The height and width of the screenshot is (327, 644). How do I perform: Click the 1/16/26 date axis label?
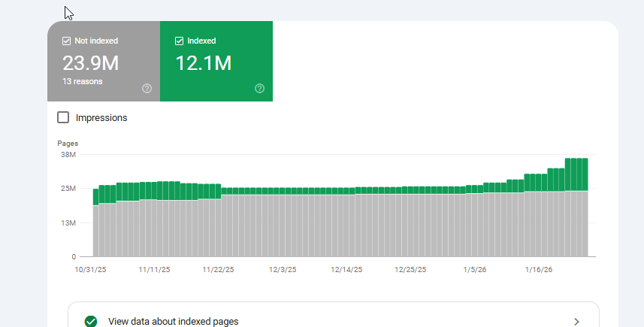(538, 270)
